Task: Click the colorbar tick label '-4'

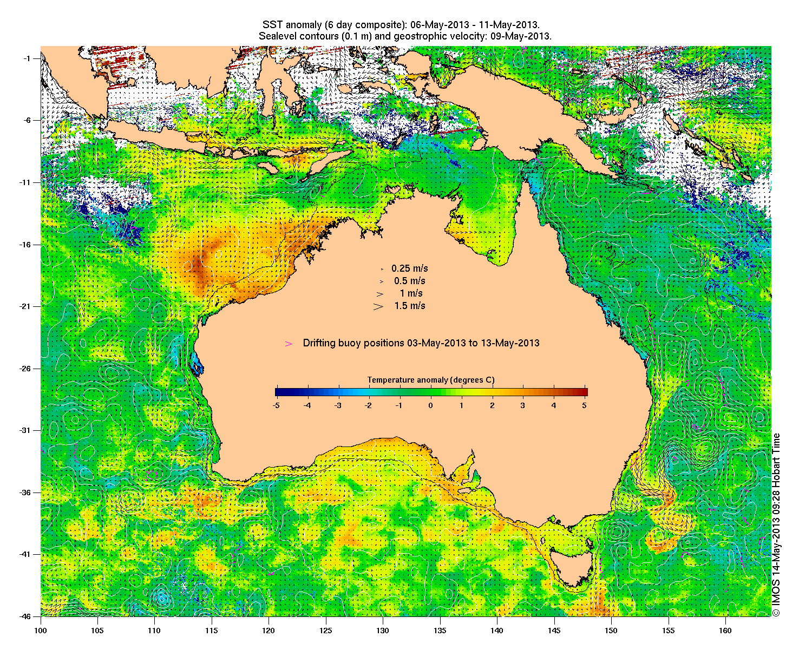Action: pyautogui.click(x=307, y=405)
